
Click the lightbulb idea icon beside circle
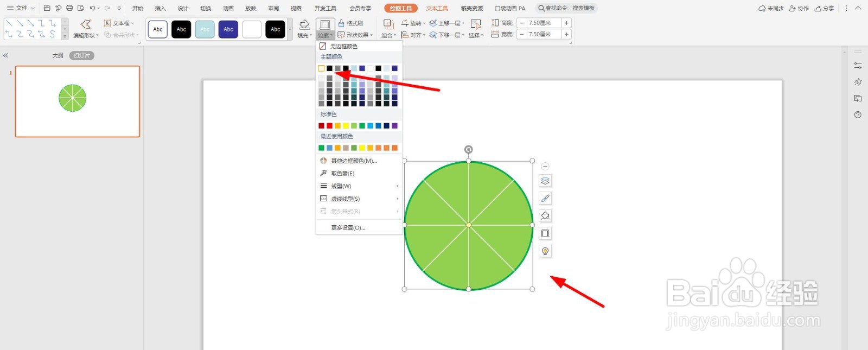click(545, 251)
